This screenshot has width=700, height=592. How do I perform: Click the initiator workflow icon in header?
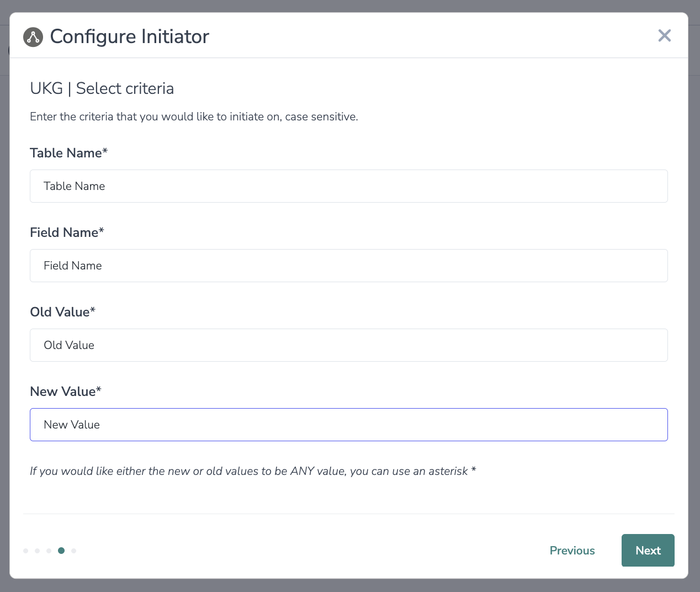click(x=33, y=37)
